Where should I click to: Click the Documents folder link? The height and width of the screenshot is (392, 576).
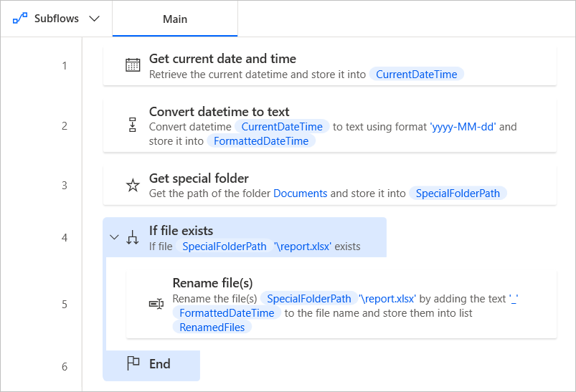click(300, 193)
